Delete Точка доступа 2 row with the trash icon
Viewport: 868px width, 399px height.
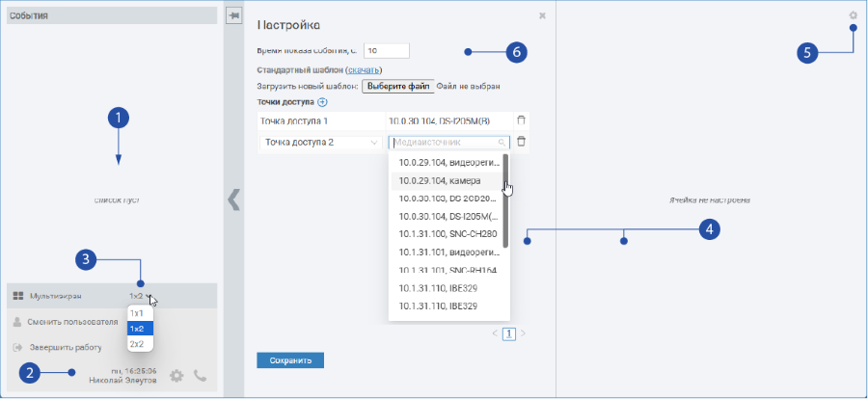point(521,142)
